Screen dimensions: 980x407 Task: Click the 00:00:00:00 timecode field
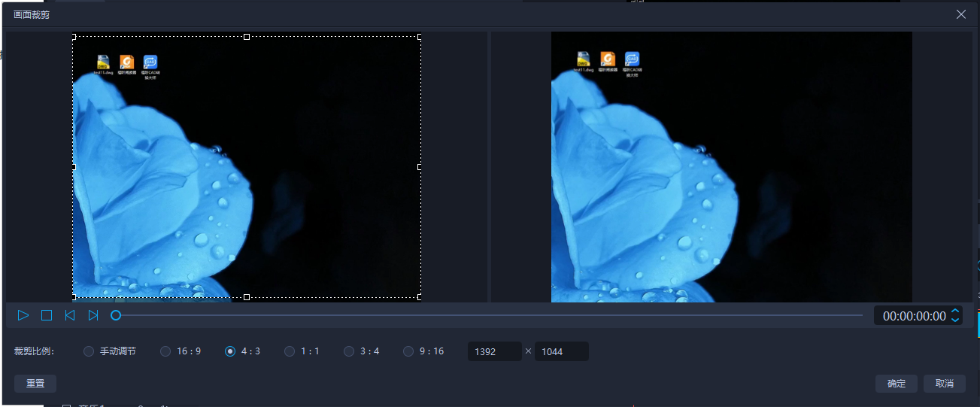click(x=913, y=316)
